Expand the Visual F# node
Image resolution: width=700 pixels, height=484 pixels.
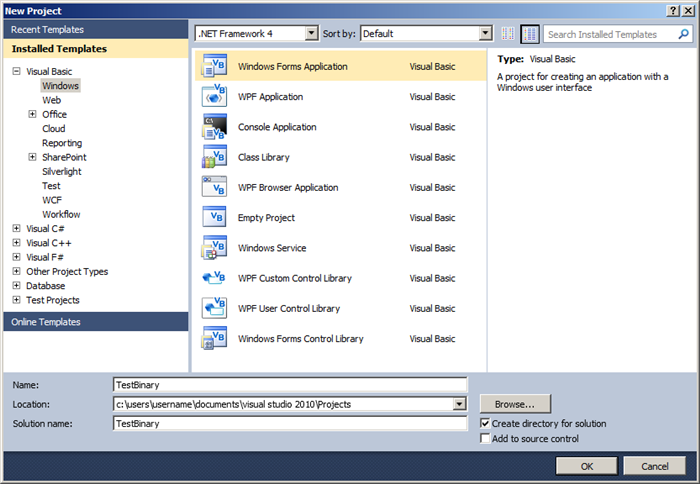[17, 257]
